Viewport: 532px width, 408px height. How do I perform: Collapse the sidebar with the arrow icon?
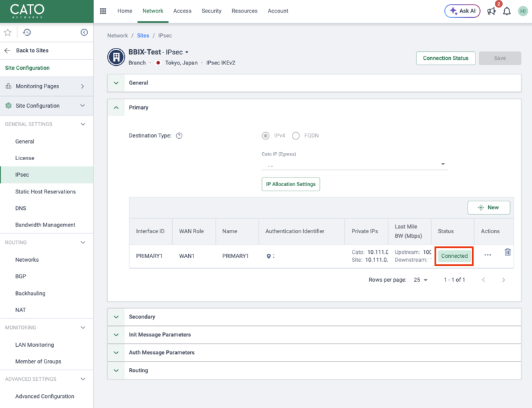coord(84,32)
